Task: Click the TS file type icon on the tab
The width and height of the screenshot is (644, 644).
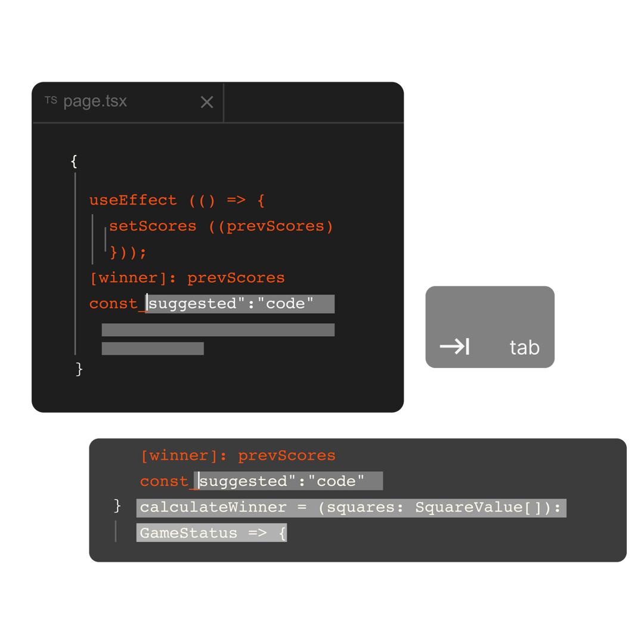Action: point(51,100)
